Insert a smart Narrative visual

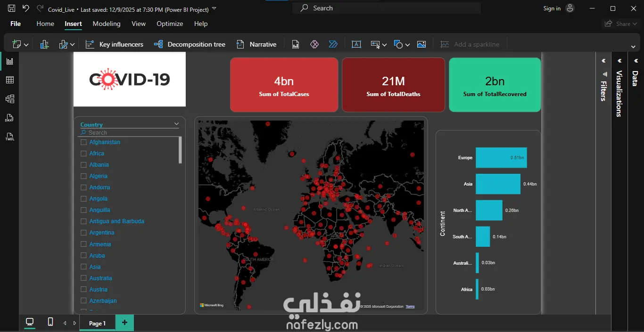tap(256, 44)
